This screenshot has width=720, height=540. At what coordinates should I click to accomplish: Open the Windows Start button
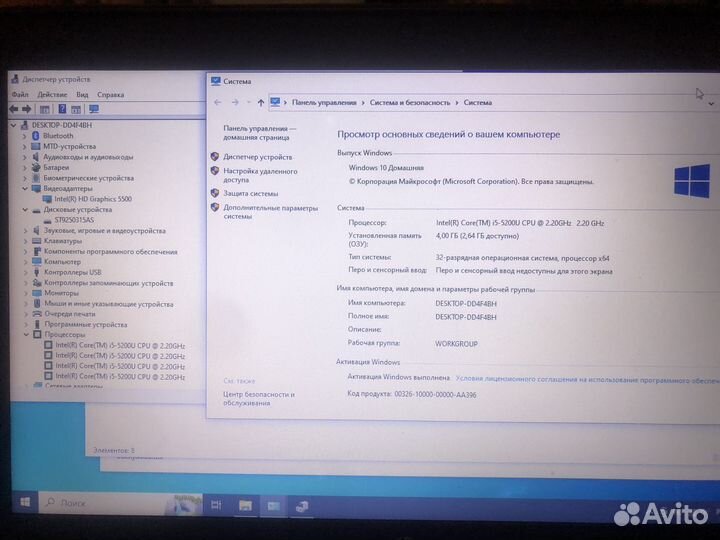click(x=25, y=502)
